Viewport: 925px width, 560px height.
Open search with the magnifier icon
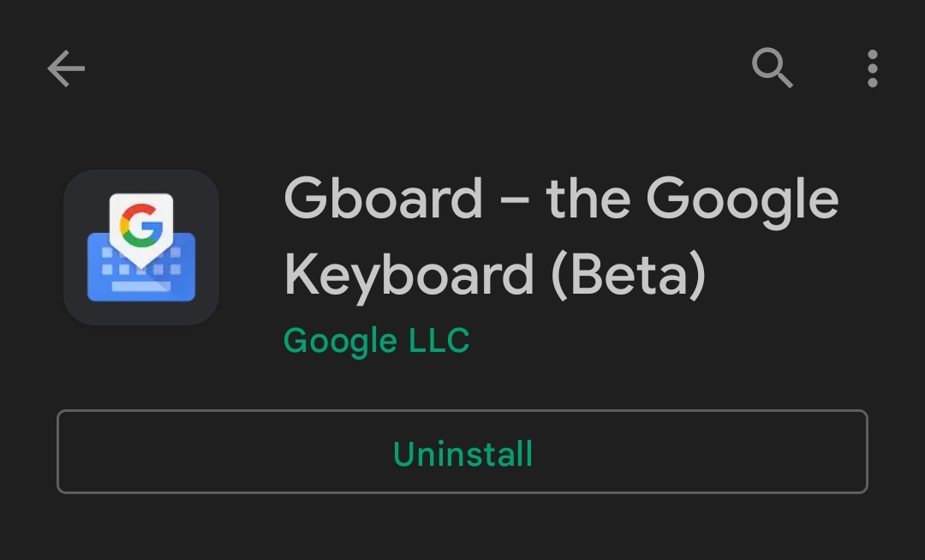[x=773, y=68]
